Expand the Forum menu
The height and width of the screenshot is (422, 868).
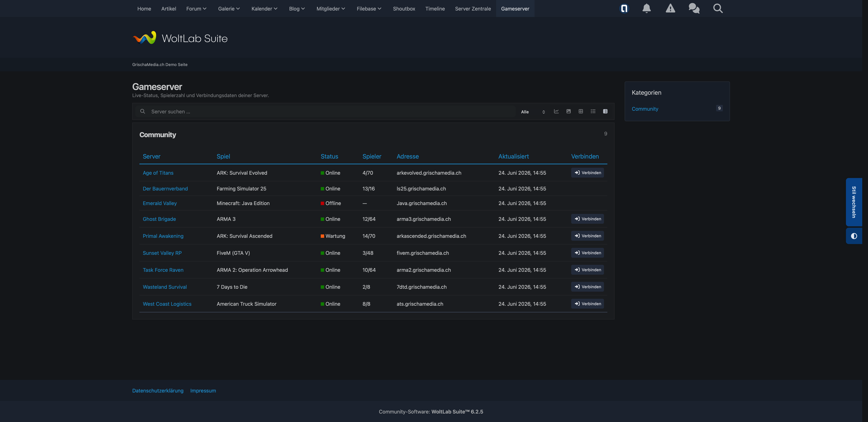[x=196, y=9]
